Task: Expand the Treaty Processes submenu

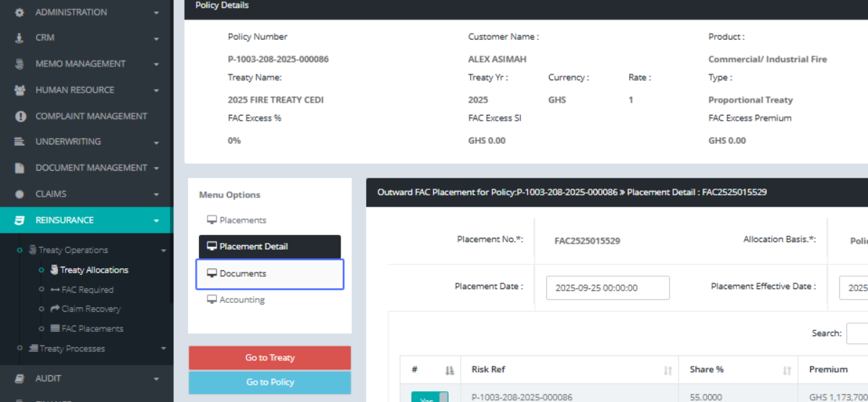Action: (163, 348)
